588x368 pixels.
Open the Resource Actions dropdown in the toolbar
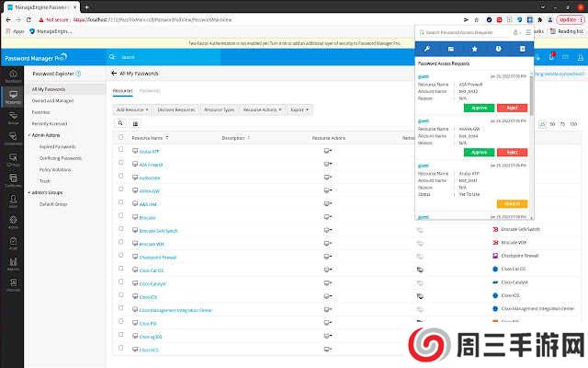[x=262, y=109]
